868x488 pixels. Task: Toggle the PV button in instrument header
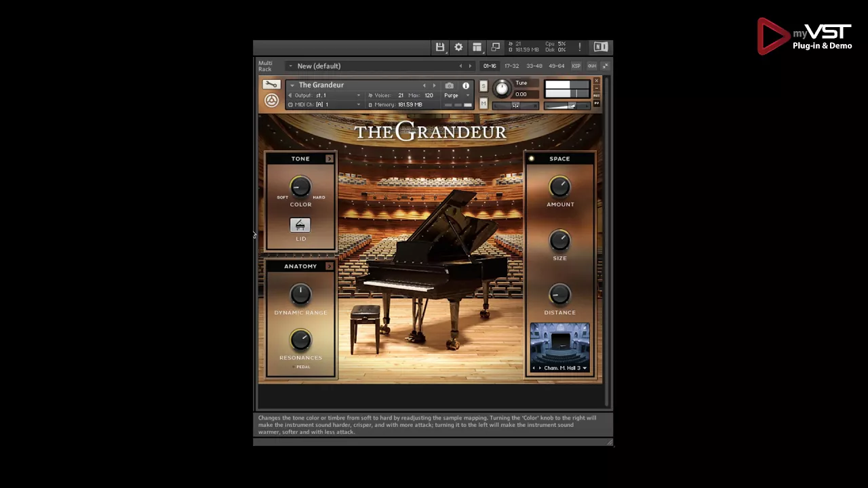pos(597,103)
